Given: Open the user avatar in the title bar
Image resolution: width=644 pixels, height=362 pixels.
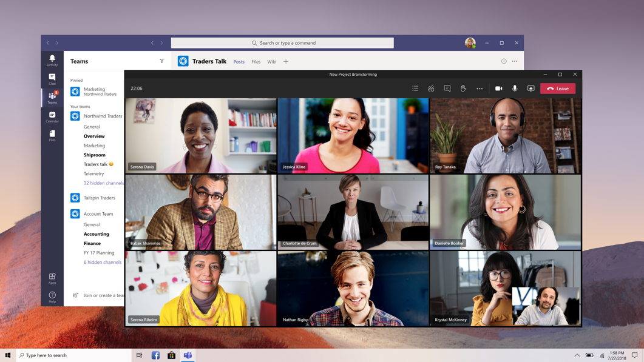Looking at the screenshot, I should point(470,42).
